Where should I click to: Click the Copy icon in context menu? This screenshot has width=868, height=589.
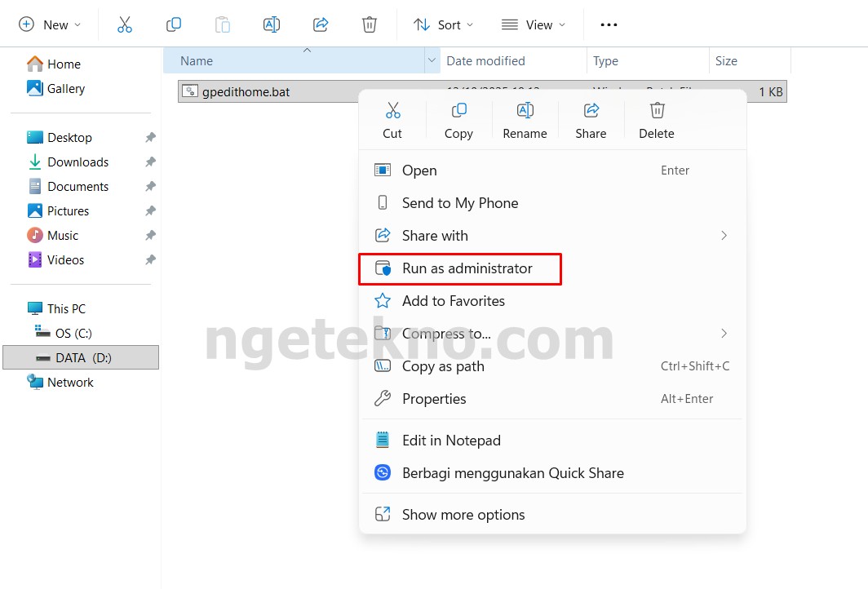pyautogui.click(x=458, y=111)
